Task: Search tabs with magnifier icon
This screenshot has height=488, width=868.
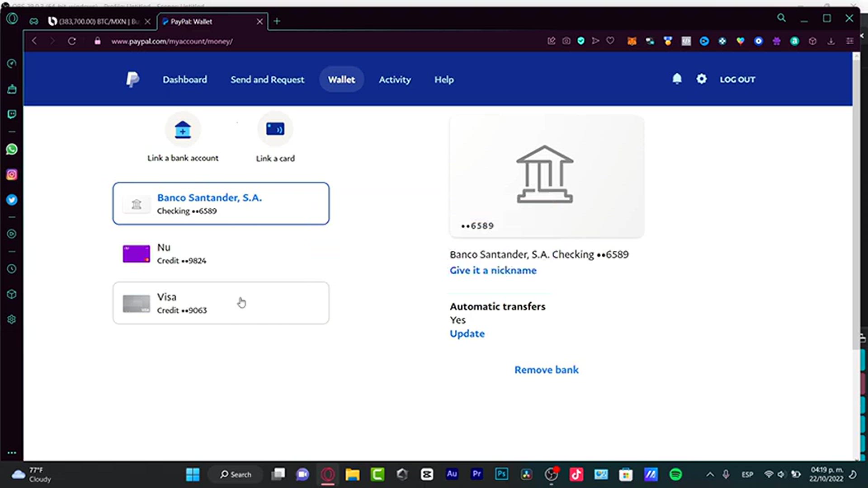Action: coord(781,18)
